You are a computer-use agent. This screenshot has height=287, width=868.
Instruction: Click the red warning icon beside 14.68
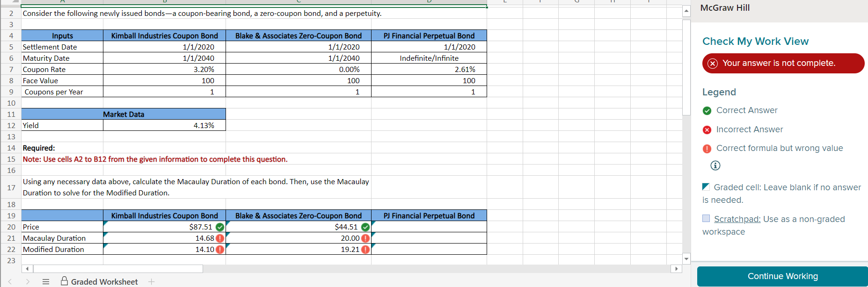(220, 238)
